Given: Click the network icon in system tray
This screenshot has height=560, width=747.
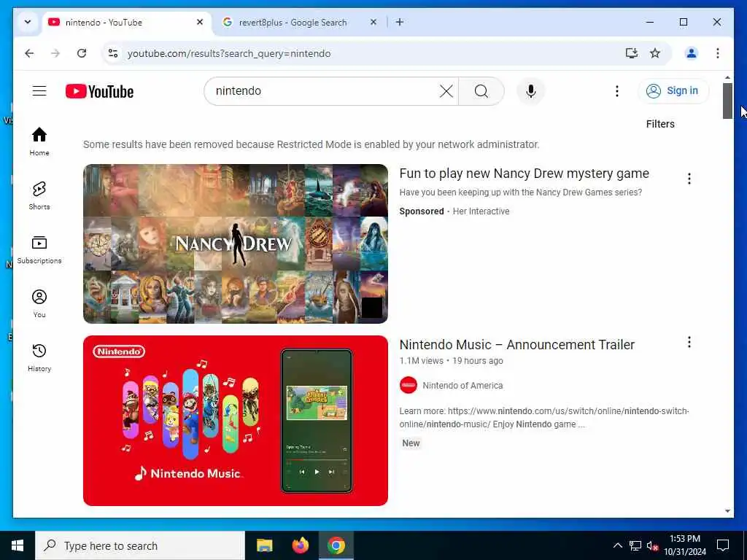Looking at the screenshot, I should click(x=635, y=545).
